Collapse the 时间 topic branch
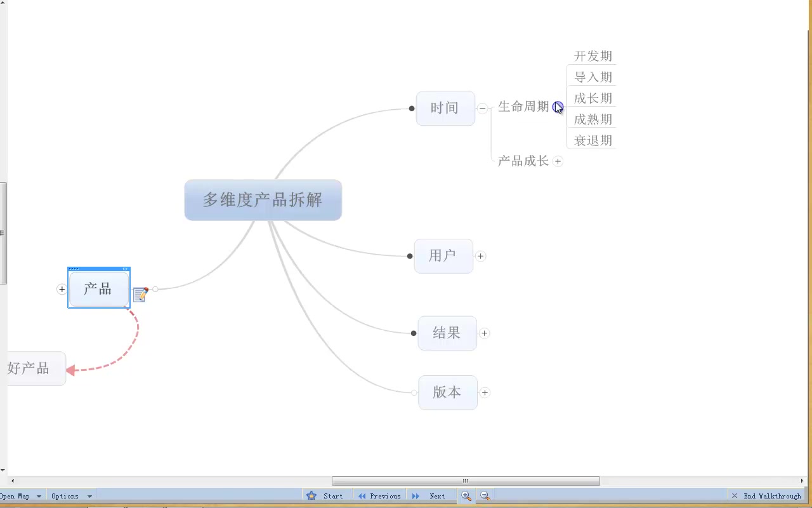The image size is (812, 508). pos(482,108)
